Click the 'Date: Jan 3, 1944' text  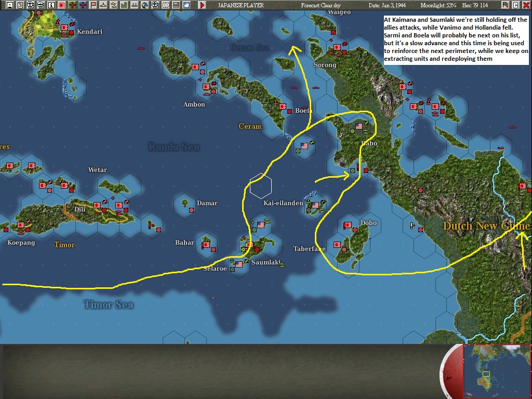[x=387, y=5]
